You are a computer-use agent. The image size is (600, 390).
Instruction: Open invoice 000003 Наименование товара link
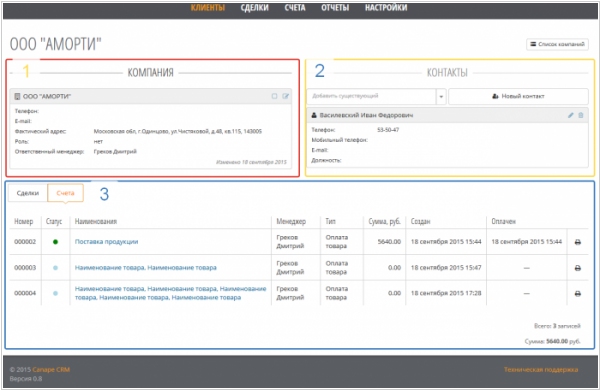(146, 268)
